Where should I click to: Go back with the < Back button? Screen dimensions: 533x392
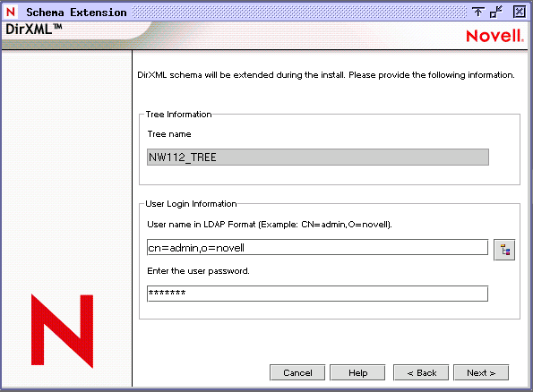(421, 372)
